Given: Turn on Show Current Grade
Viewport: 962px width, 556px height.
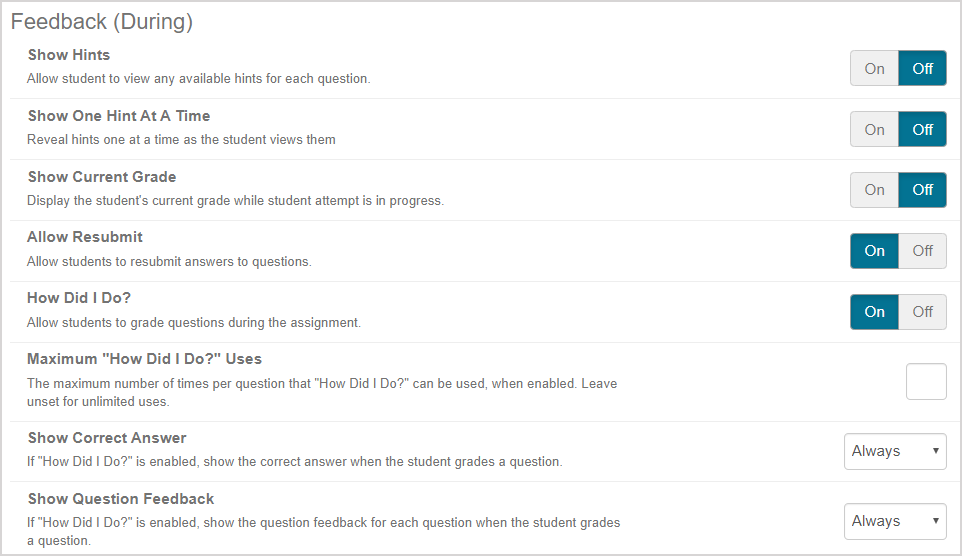Looking at the screenshot, I should click(x=874, y=190).
